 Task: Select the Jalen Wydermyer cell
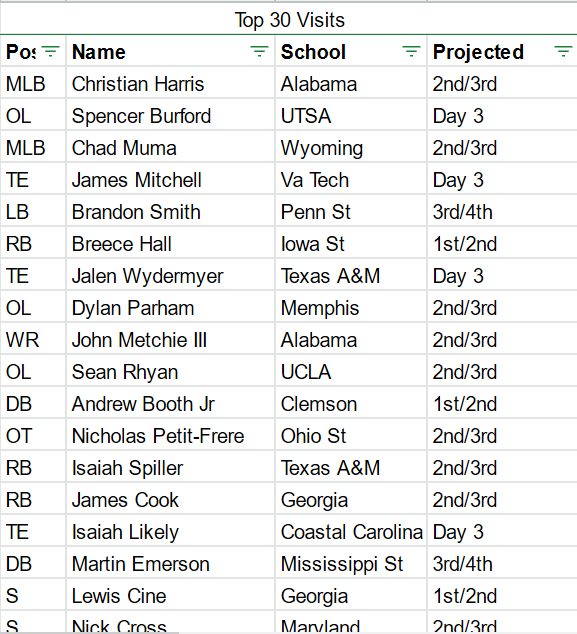coord(170,276)
